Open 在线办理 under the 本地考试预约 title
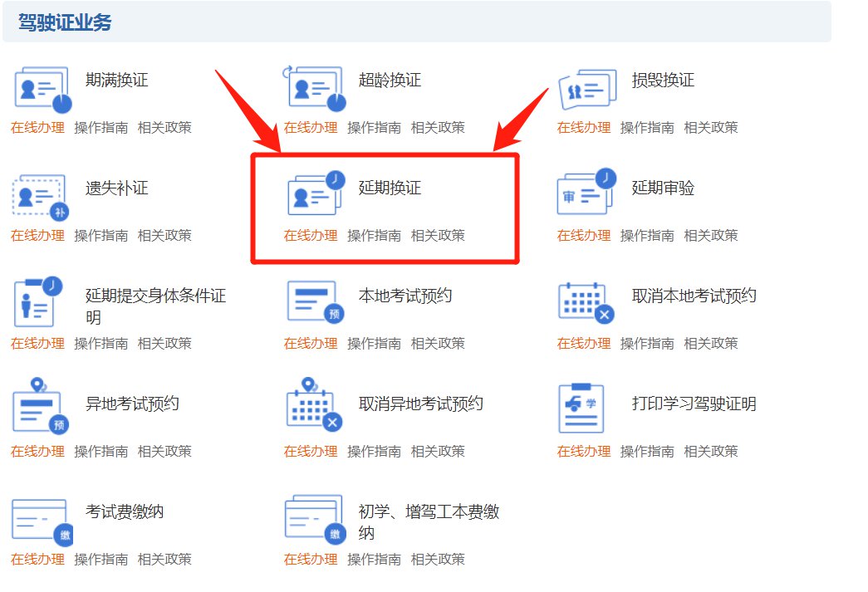This screenshot has width=868, height=592. click(x=311, y=344)
